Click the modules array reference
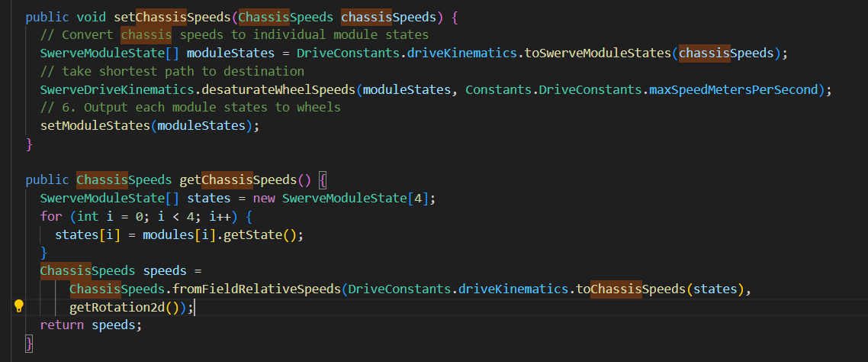The height and width of the screenshot is (362, 868). [x=169, y=234]
